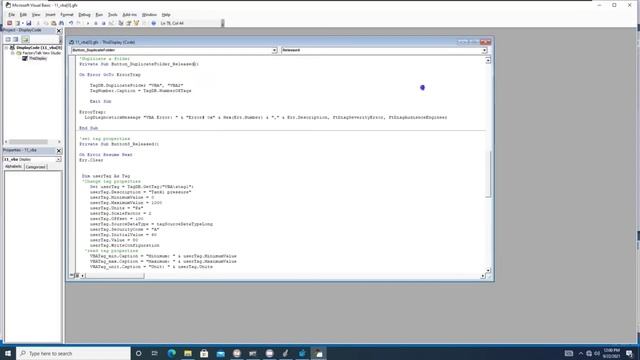
Task: Click the Project panel horizontal scrollbar
Action: (x=29, y=142)
